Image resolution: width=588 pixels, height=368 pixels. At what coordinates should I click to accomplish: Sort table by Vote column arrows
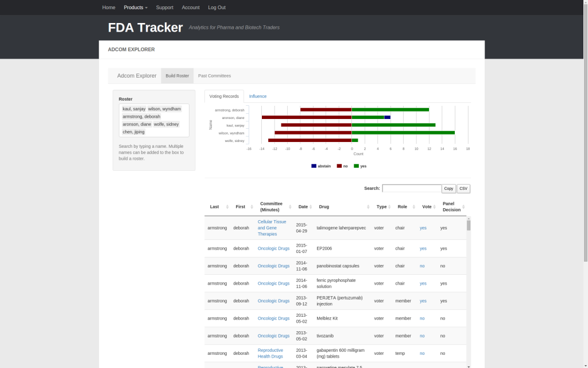tap(434, 207)
